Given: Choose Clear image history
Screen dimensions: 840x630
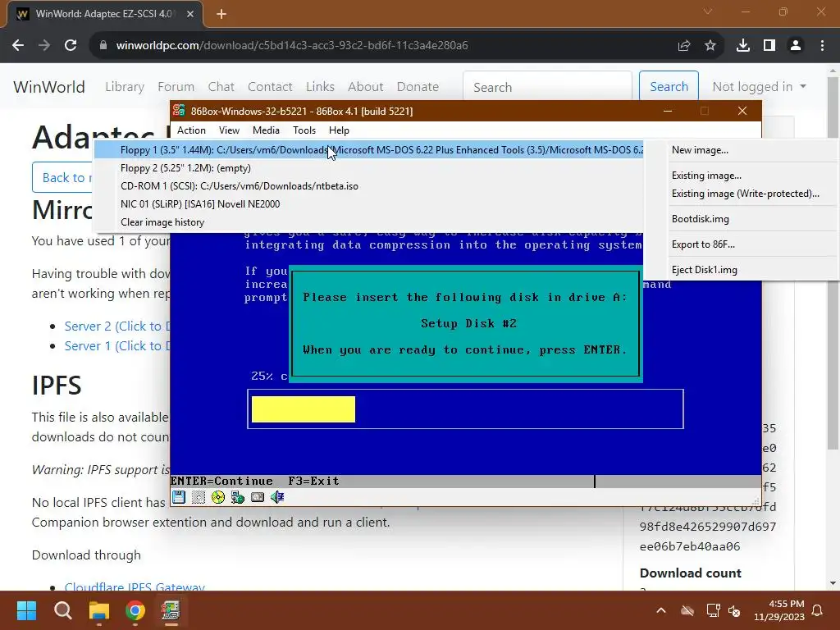Looking at the screenshot, I should pyautogui.click(x=369, y=222).
